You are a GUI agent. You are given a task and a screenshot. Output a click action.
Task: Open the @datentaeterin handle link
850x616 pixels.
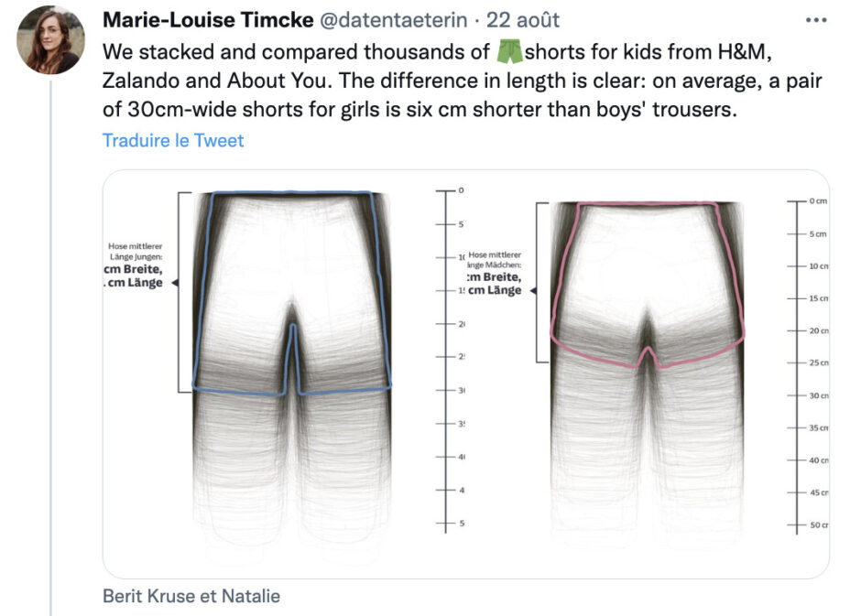pyautogui.click(x=393, y=20)
